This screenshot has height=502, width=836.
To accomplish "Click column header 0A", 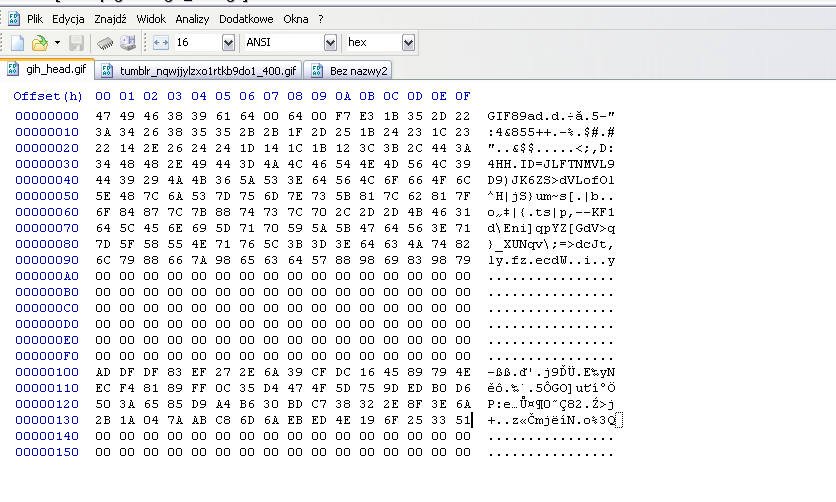I will coord(343,96).
